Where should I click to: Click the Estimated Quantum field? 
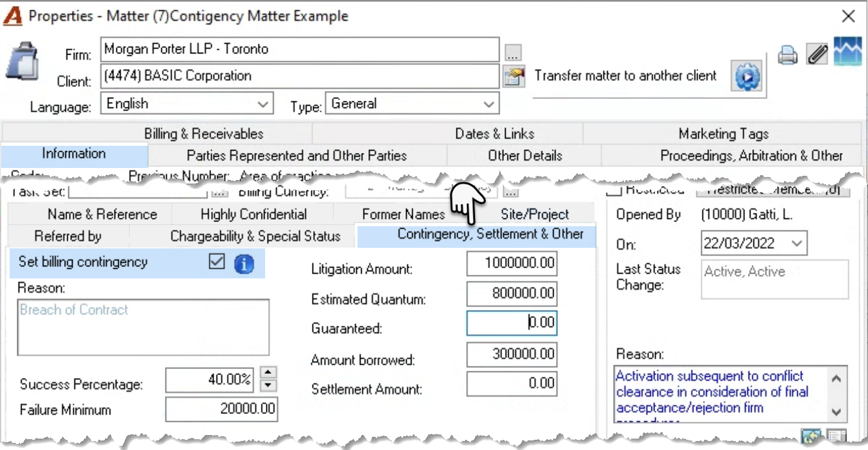(512, 293)
